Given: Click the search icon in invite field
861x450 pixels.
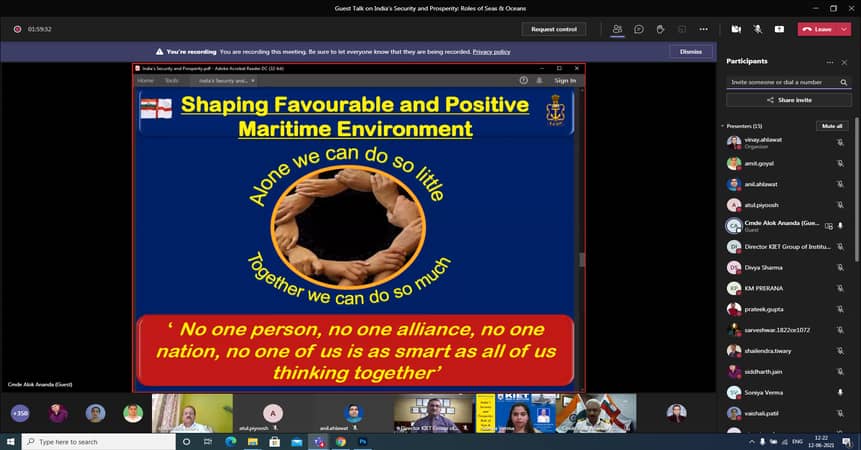Looking at the screenshot, I should [x=841, y=82].
